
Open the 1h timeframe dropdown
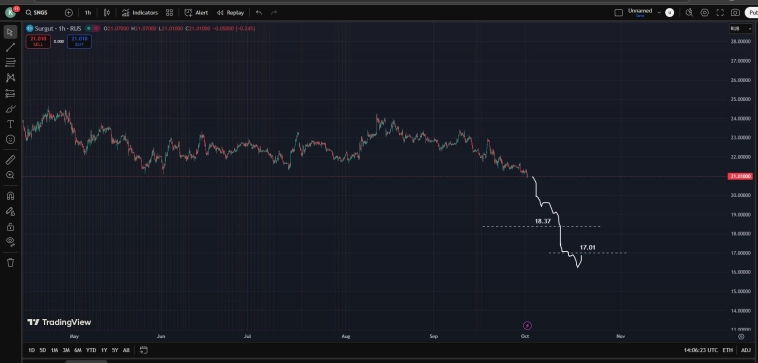[x=87, y=13]
